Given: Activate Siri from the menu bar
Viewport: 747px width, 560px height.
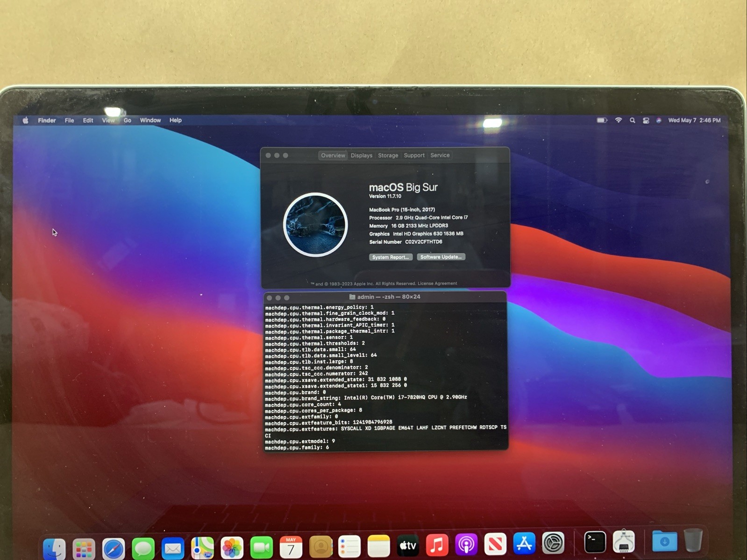Looking at the screenshot, I should point(659,121).
